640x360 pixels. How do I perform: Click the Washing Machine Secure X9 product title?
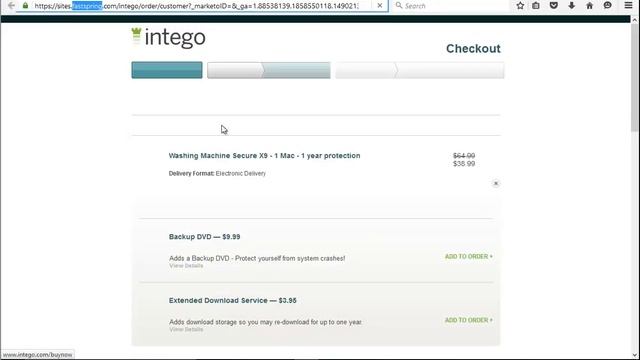coord(264,156)
